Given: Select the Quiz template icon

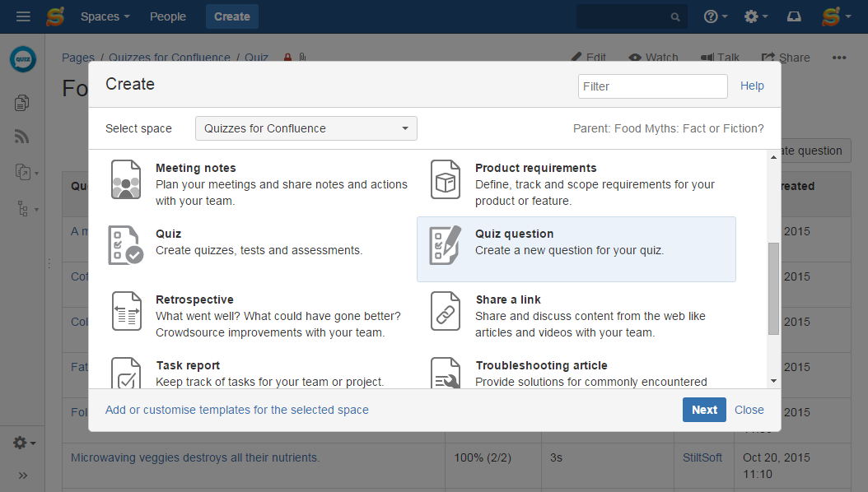Looking at the screenshot, I should (126, 244).
